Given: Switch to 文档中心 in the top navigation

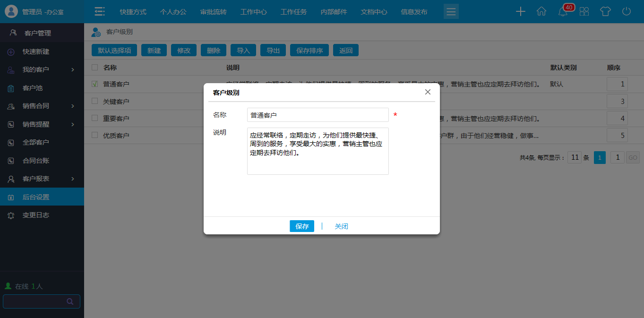Looking at the screenshot, I should [373, 11].
